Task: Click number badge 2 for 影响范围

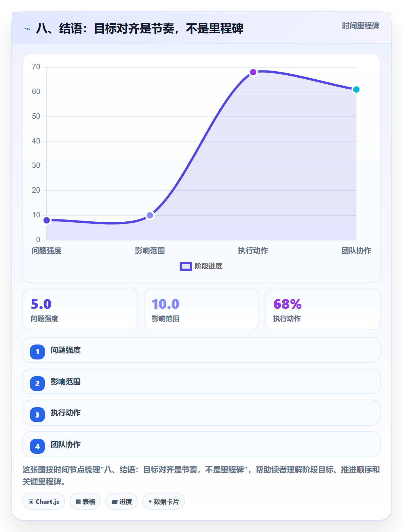Action: tap(37, 383)
